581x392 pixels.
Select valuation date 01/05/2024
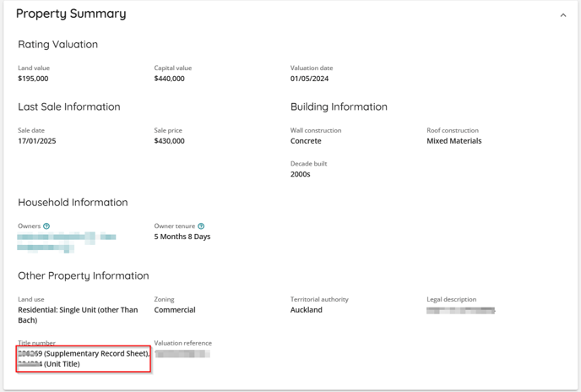coord(309,79)
